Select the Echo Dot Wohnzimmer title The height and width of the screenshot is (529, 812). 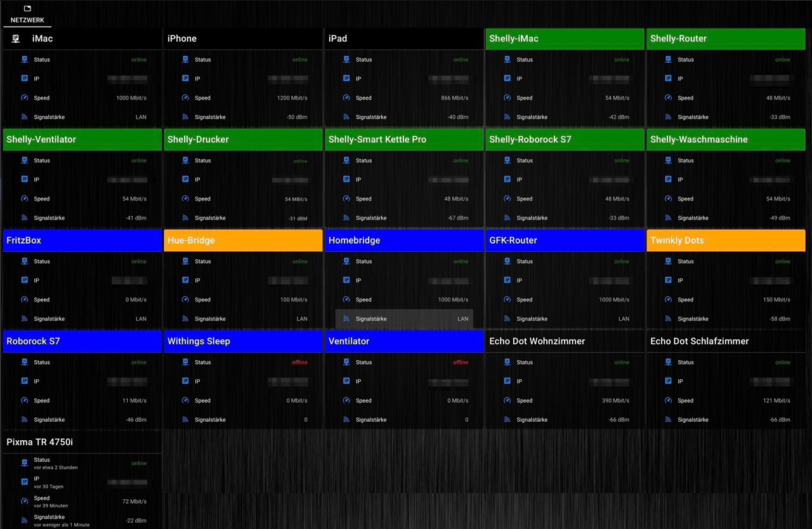click(x=537, y=341)
